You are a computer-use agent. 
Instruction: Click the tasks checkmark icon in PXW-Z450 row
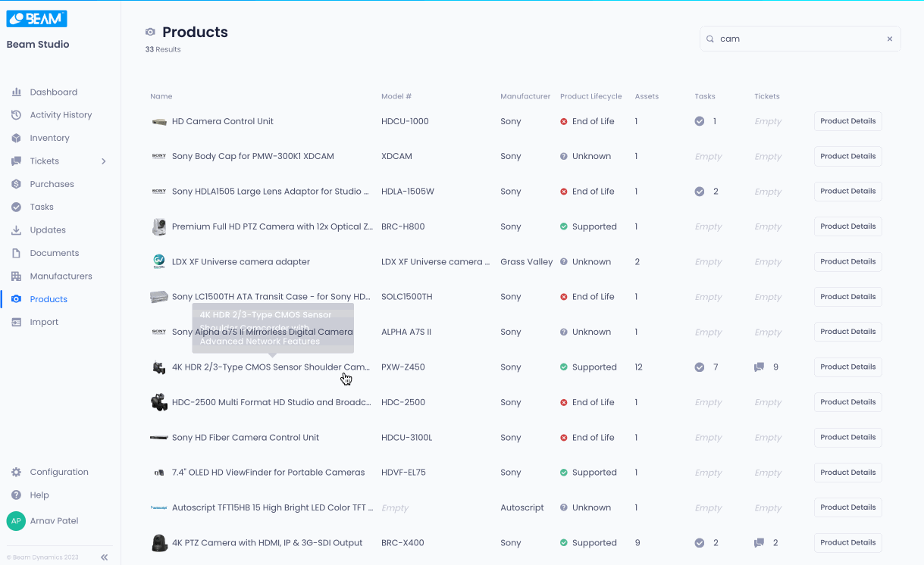(700, 367)
